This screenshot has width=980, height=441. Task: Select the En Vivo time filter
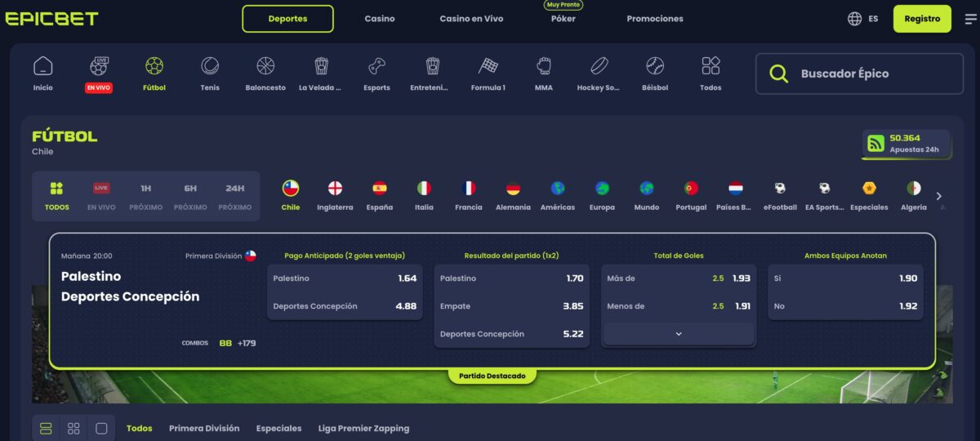pyautogui.click(x=101, y=196)
